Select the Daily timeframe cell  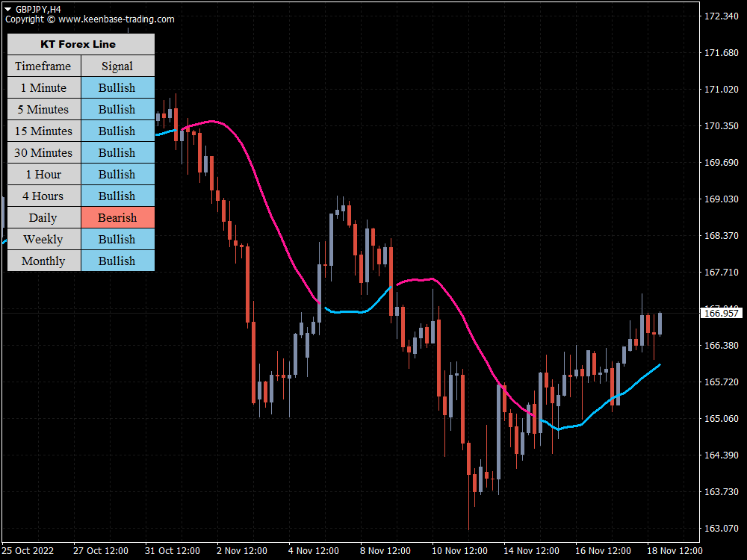tap(44, 217)
